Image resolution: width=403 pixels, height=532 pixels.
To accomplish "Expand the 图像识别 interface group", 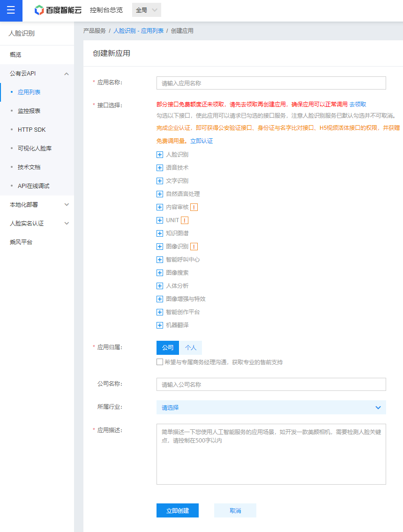I will click(160, 247).
